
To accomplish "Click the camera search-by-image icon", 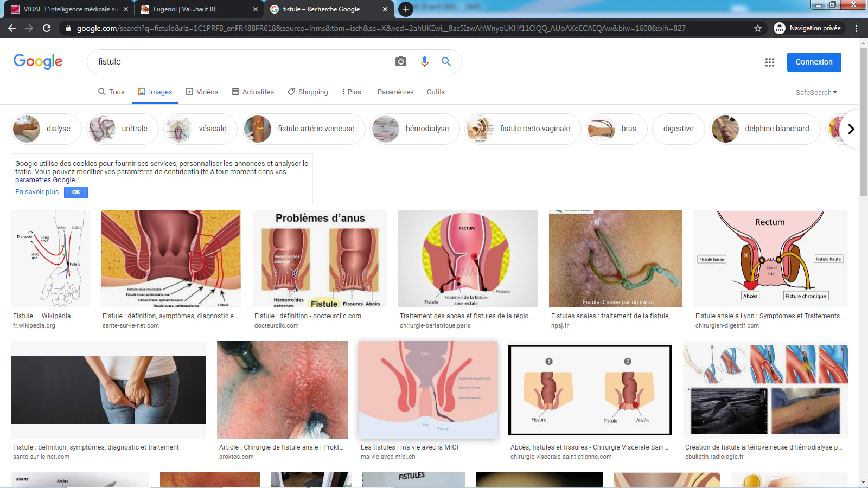I will pos(400,62).
